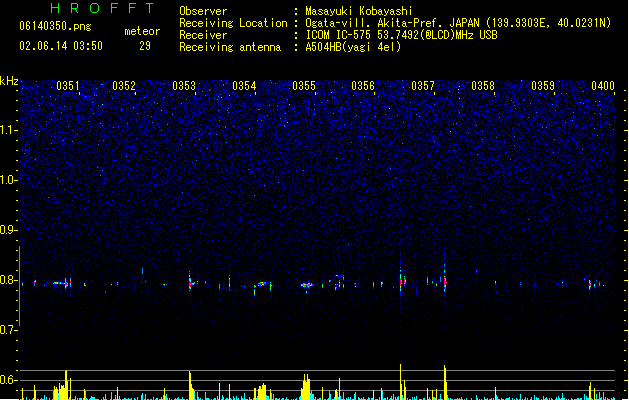Click time marker 0352
Image resolution: width=629 pixels, height=400 pixels.
[124, 86]
